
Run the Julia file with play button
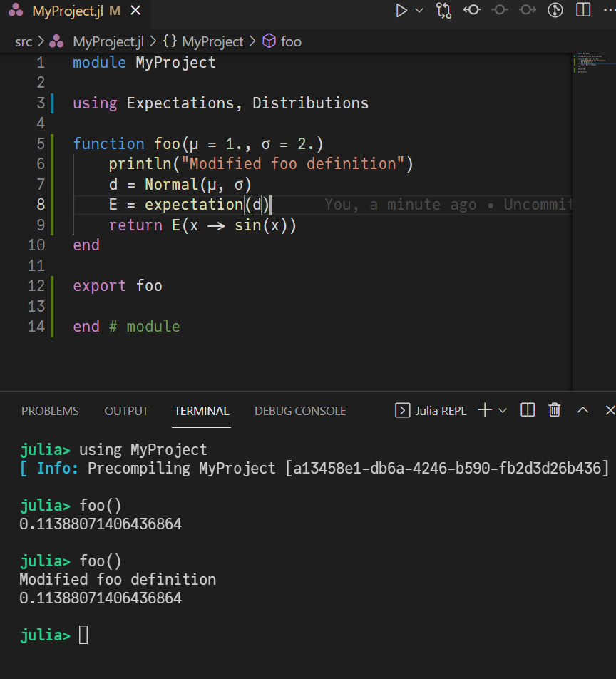[401, 11]
